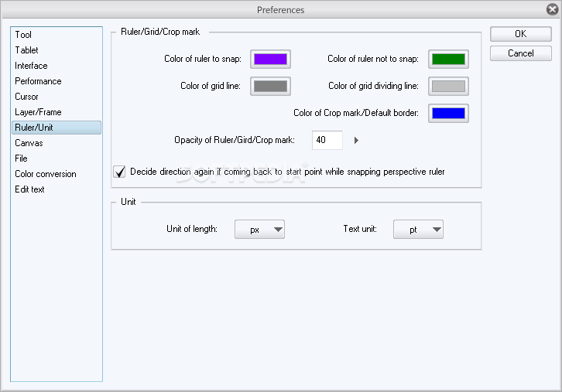Select the Ruler/Unit category
Viewport: 562px width, 392px height.
tap(57, 128)
